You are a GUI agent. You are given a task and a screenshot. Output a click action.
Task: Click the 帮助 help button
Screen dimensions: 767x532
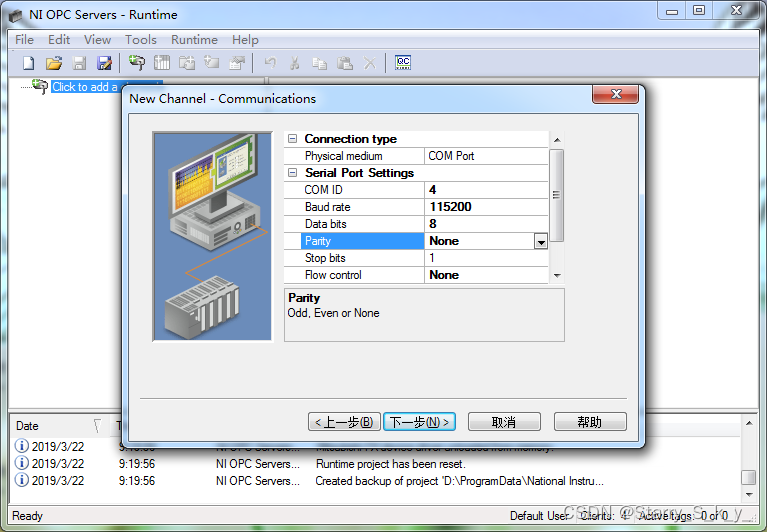(x=590, y=421)
